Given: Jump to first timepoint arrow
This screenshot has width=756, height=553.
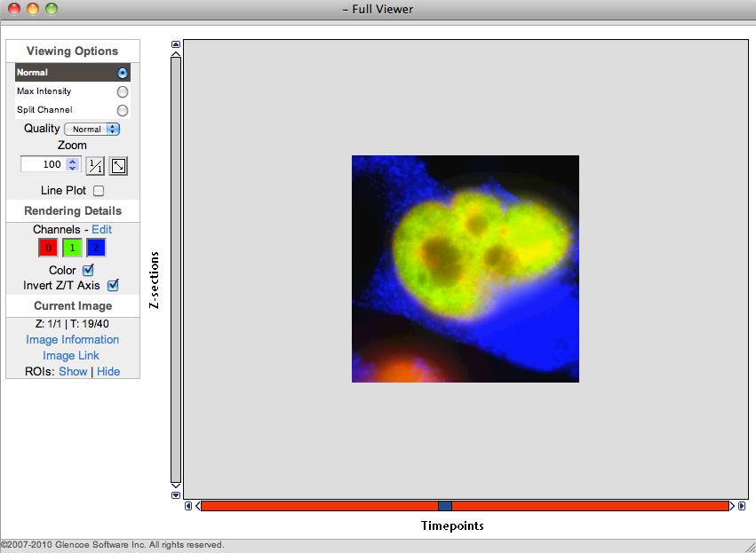Looking at the screenshot, I should click(188, 506).
